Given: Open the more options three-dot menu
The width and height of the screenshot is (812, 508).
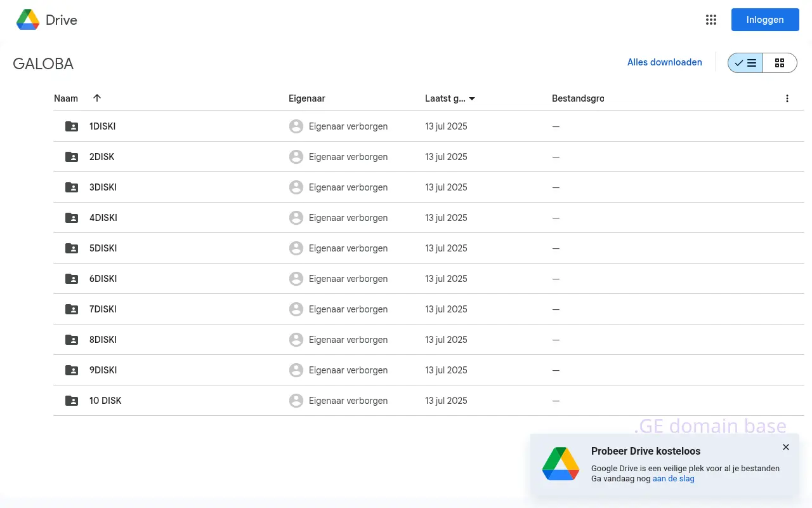Looking at the screenshot, I should tap(787, 98).
